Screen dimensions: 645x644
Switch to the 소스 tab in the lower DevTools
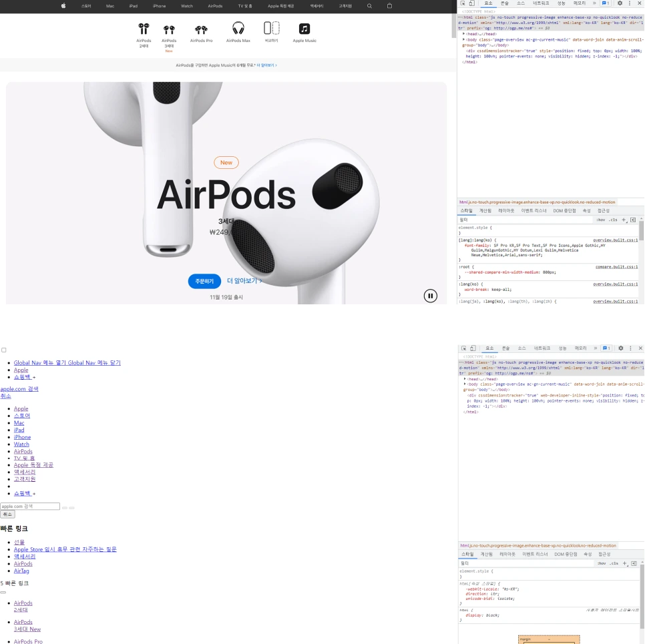coord(521,348)
